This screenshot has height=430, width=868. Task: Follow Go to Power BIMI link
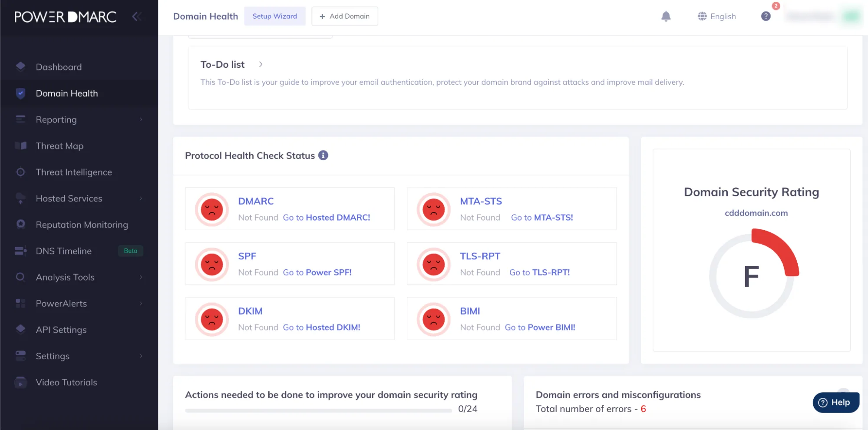540,327
